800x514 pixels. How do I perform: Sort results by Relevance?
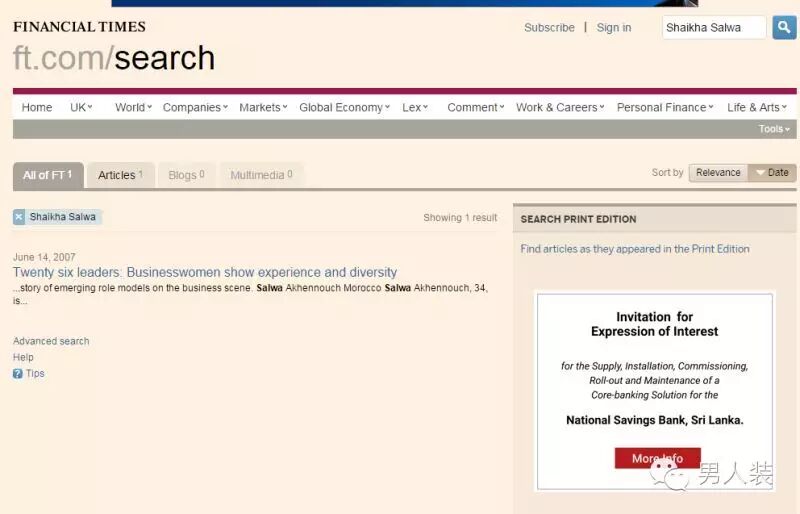(718, 173)
